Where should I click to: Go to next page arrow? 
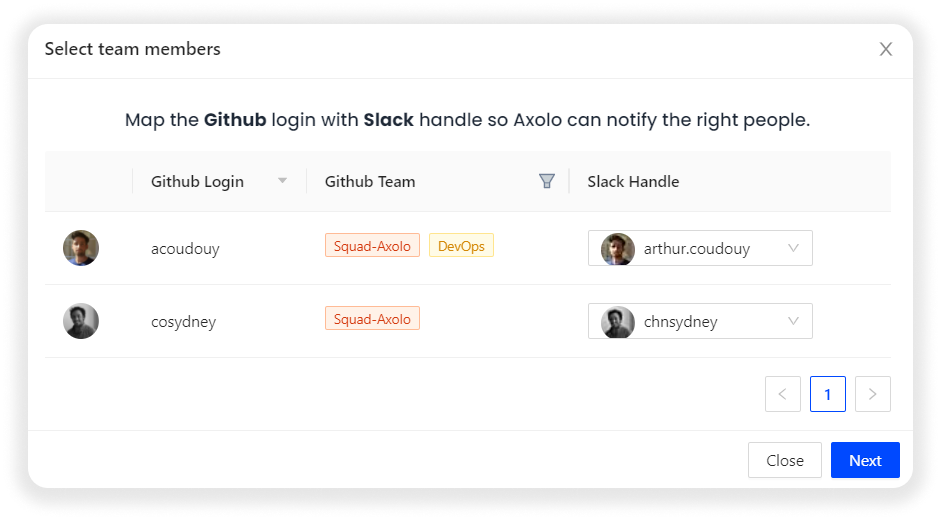(872, 394)
